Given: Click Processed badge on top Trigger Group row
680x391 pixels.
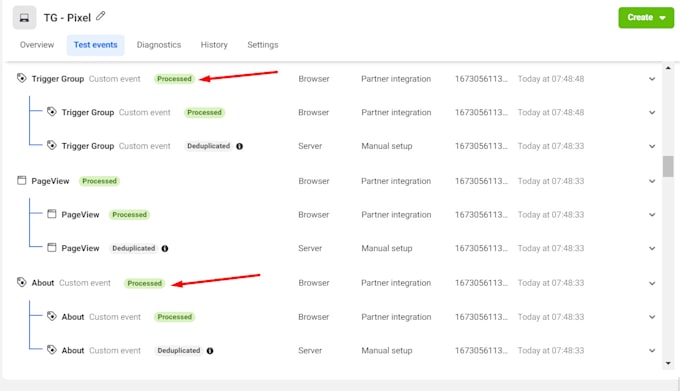Looking at the screenshot, I should (x=174, y=79).
